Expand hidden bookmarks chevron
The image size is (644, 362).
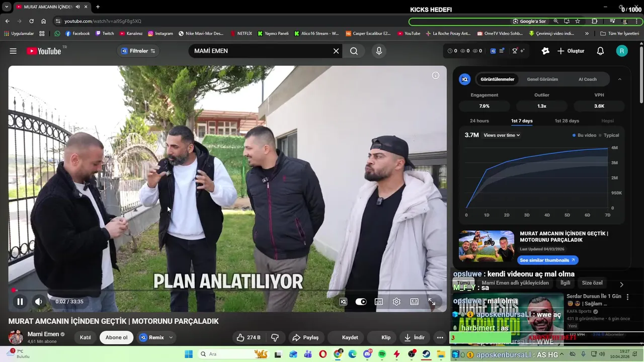tap(587, 34)
